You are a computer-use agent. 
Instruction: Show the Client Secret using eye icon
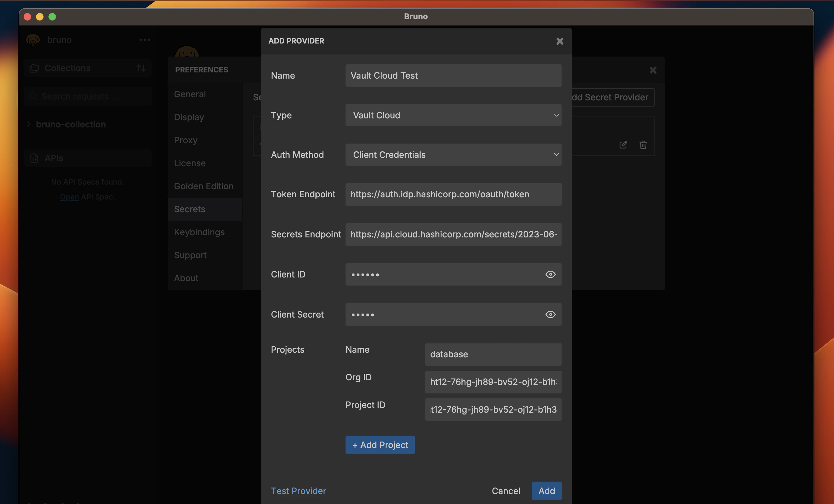click(550, 314)
